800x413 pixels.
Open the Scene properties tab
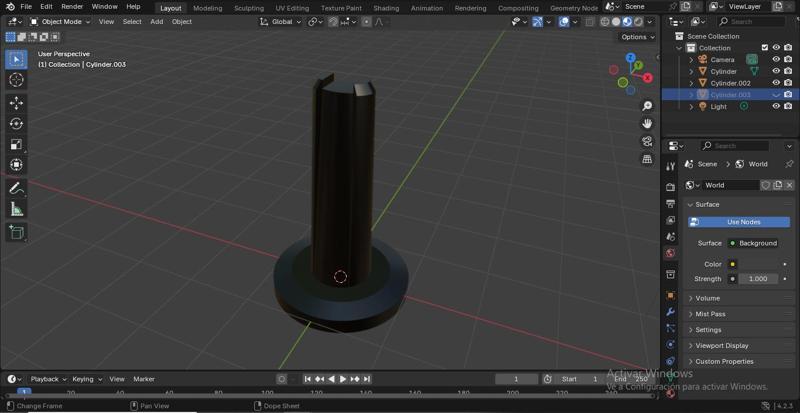click(670, 237)
